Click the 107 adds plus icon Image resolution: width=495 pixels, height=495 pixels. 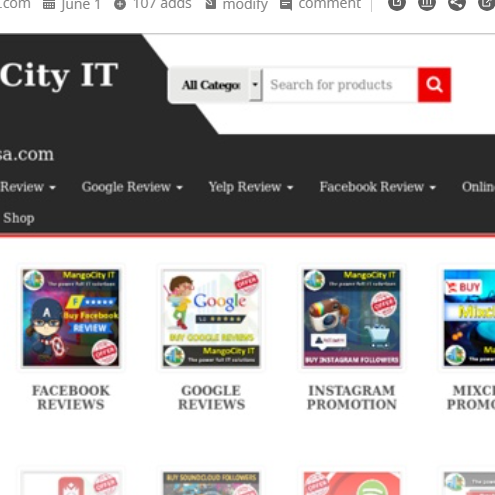[120, 5]
